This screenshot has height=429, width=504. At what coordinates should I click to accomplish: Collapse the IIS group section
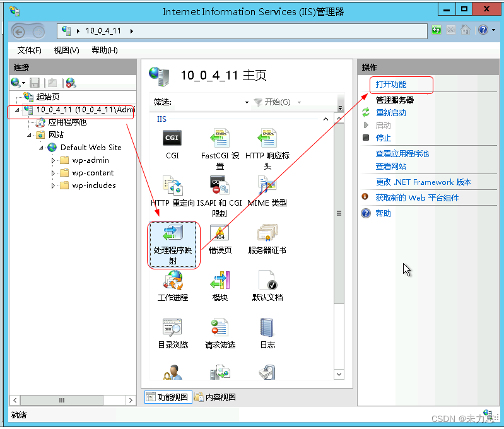pos(325,119)
